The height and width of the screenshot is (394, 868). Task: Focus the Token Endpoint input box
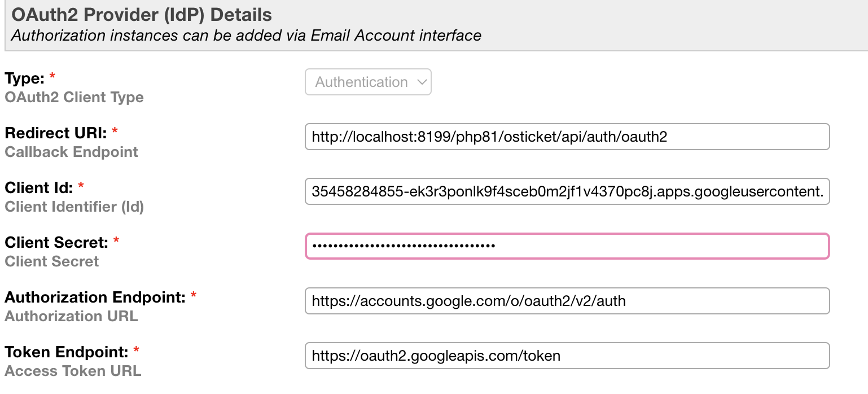[x=567, y=356]
